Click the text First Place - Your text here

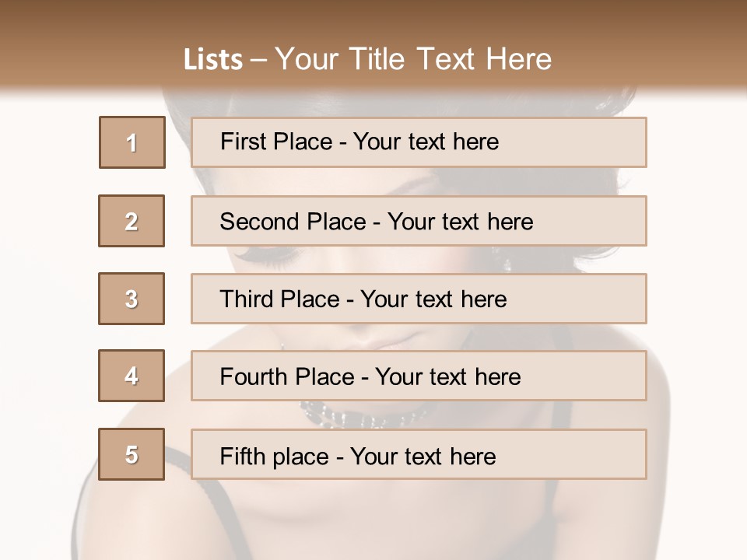[359, 142]
